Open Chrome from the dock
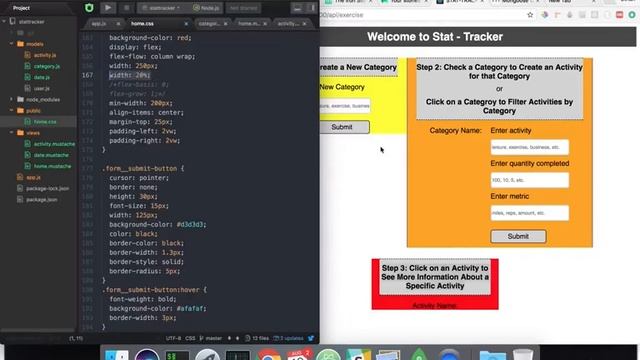Image resolution: width=640 pixels, height=360 pixels. [x=268, y=355]
